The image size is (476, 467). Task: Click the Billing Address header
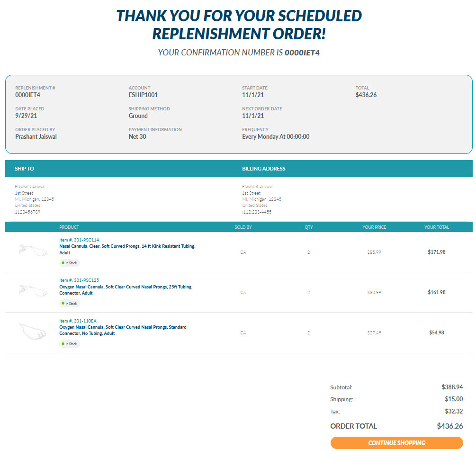(x=263, y=169)
